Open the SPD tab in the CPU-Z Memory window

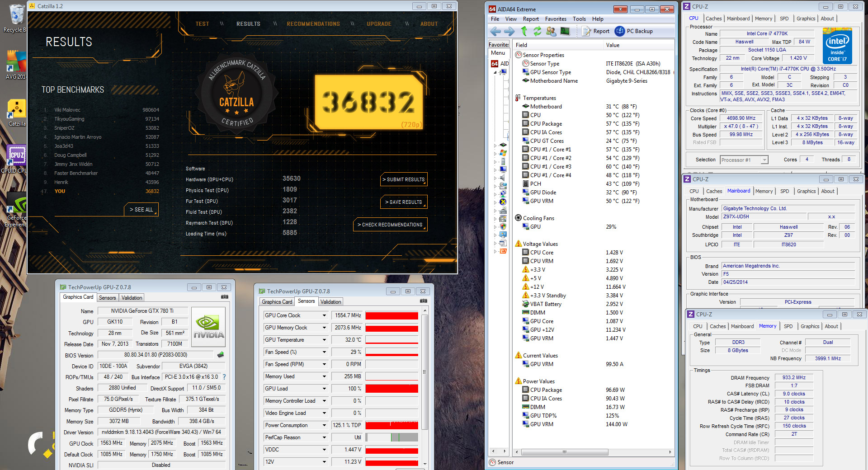(x=788, y=326)
